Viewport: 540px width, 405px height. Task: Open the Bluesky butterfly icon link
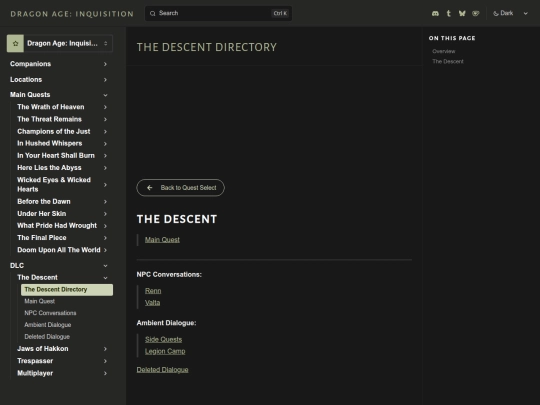462,13
